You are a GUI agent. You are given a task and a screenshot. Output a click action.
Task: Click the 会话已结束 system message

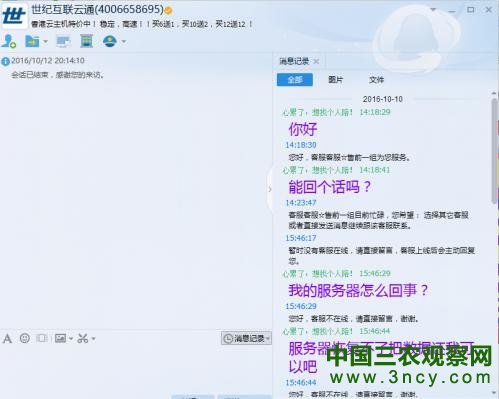tap(57, 75)
